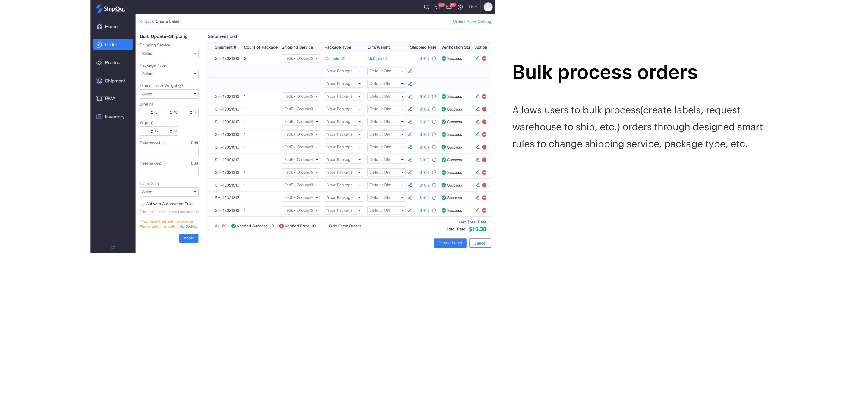Enable Activate Automation Rules checkbox
The image size is (868, 398).
[x=142, y=204]
